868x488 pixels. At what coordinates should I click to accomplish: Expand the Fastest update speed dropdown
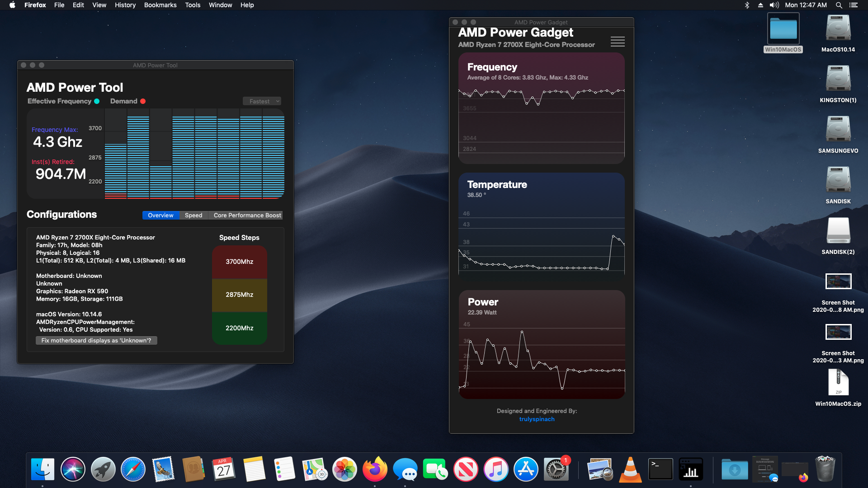click(262, 101)
